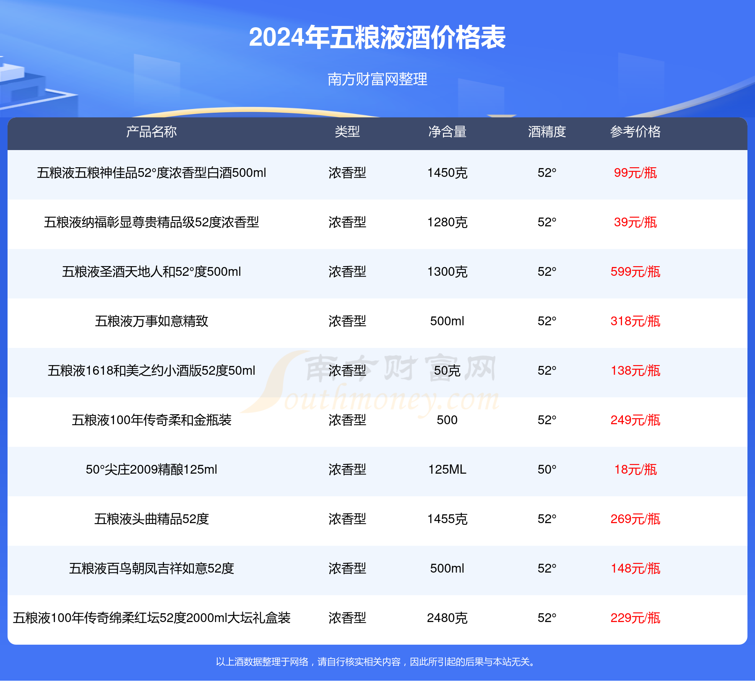Click the 39元/瓶 price
This screenshot has width=755, height=700.
tap(635, 222)
